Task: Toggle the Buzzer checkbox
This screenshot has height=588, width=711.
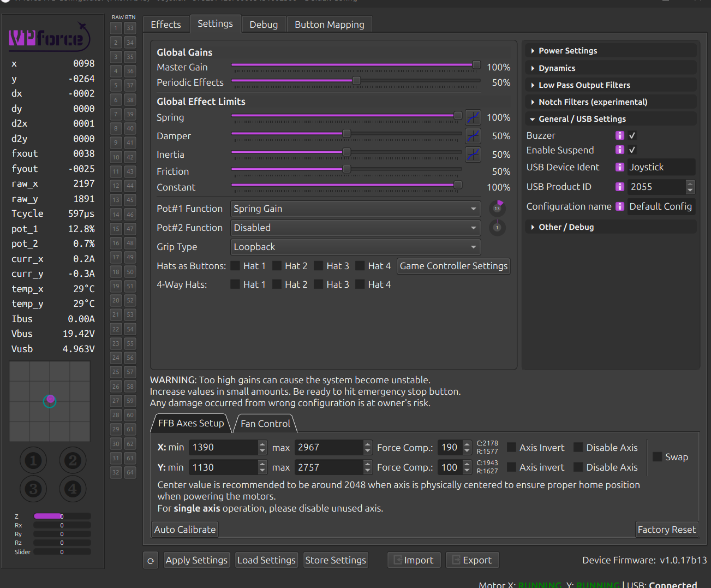Action: click(632, 135)
